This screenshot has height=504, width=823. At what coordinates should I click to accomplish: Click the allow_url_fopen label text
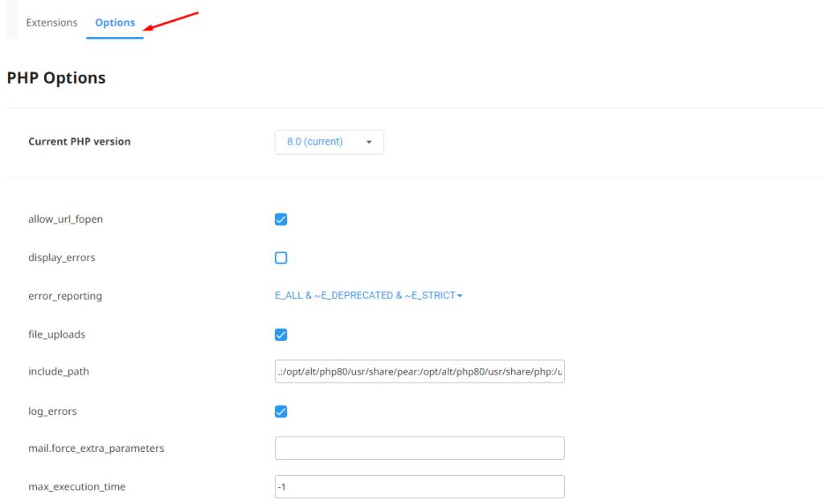pyautogui.click(x=65, y=219)
